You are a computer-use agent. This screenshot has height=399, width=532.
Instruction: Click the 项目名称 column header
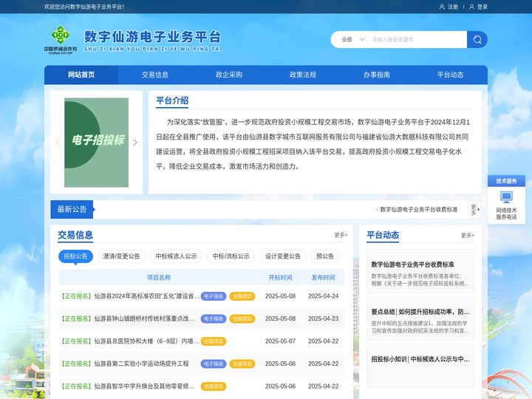pos(159,278)
